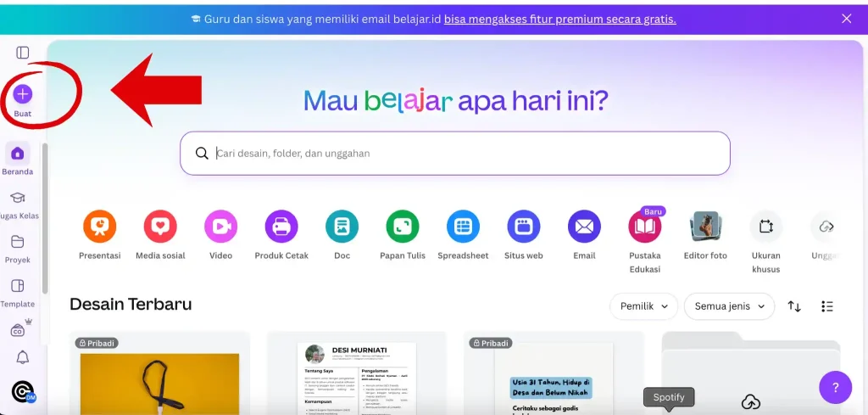Open account profile avatar
868x415 pixels.
click(23, 392)
